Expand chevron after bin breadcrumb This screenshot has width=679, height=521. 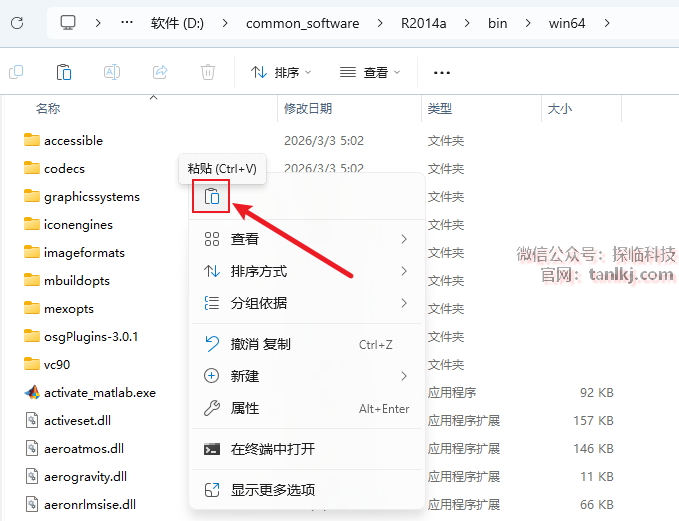point(528,23)
